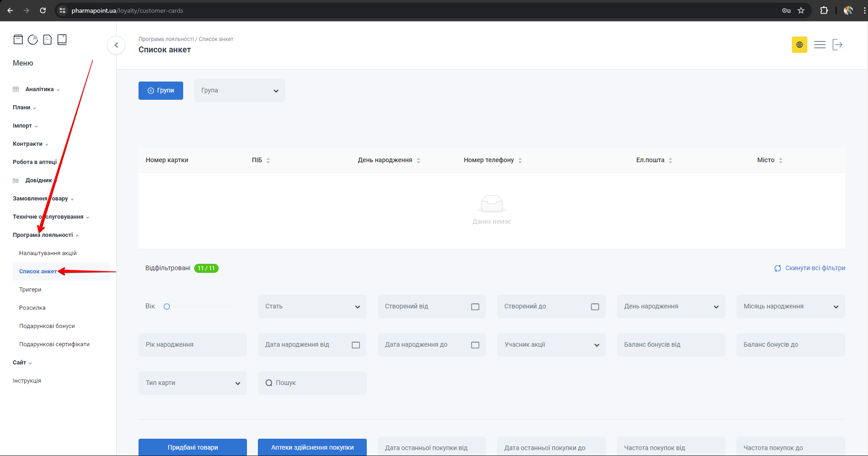Image resolution: width=868 pixels, height=456 pixels.
Task: Click the yellow globe language icon
Action: (x=799, y=45)
